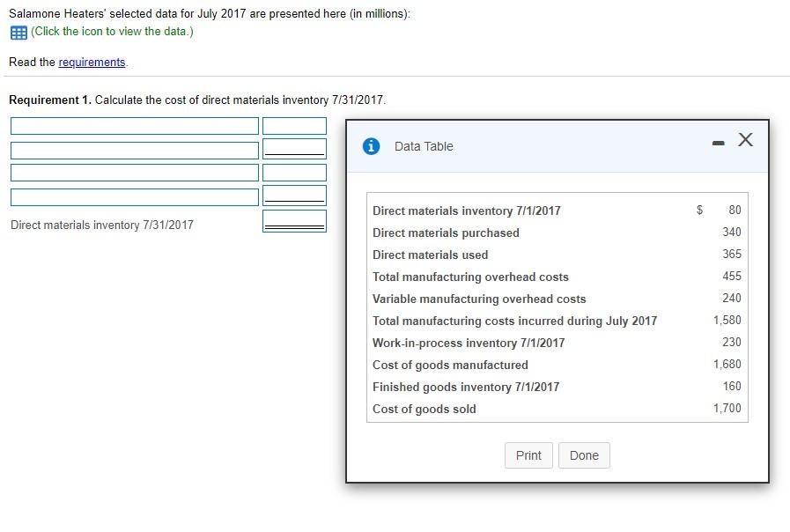
Task: Click the 'Data Table' dialog title
Action: pos(424,146)
